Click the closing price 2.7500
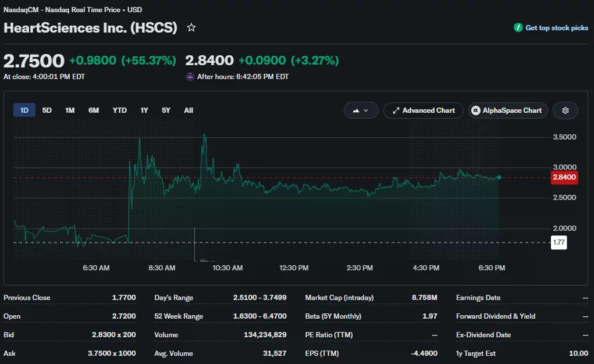 coord(34,60)
